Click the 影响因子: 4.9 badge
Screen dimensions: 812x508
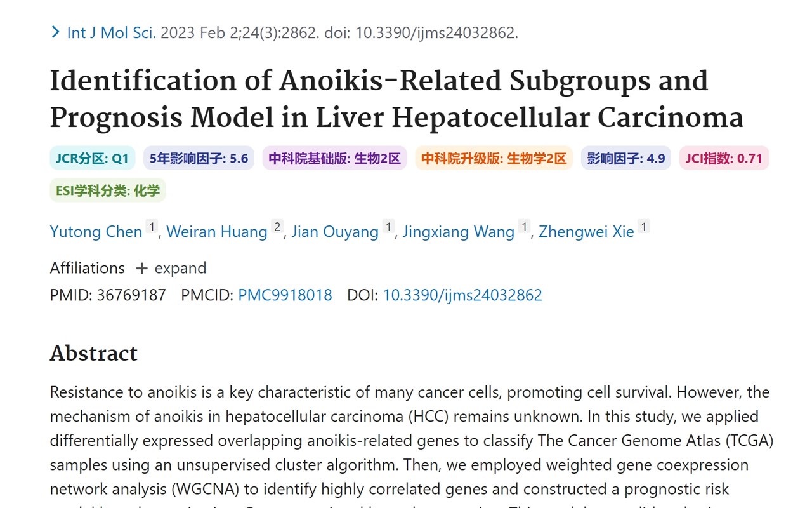pyautogui.click(x=625, y=158)
